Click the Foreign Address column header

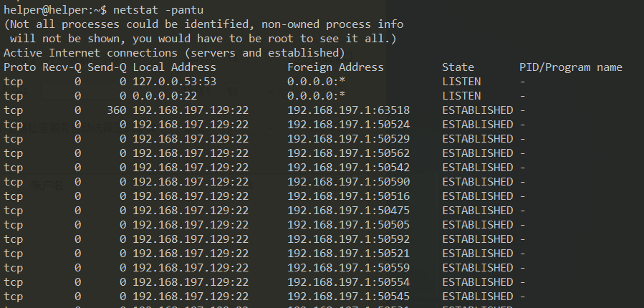pos(335,67)
